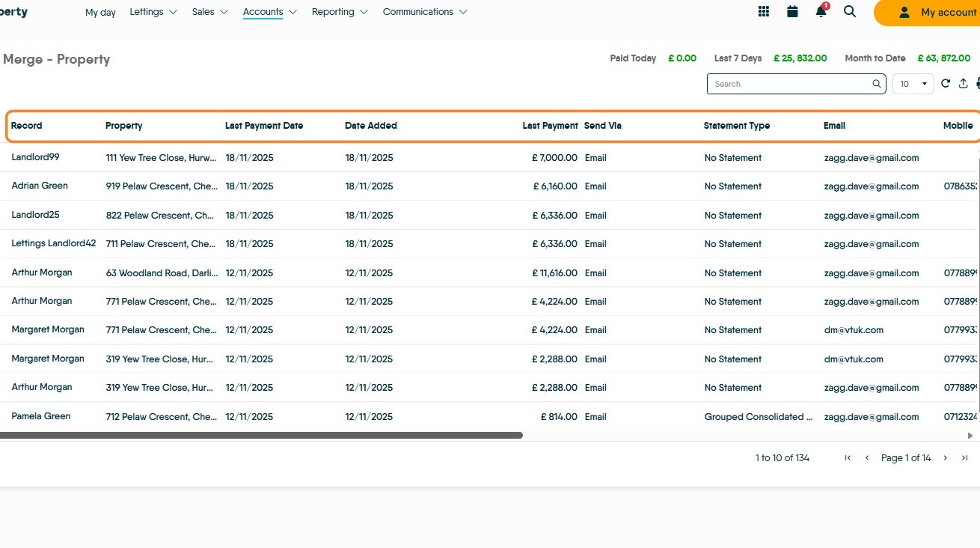Expand the Reporting dropdown menu
The width and height of the screenshot is (980, 548).
[x=340, y=12]
